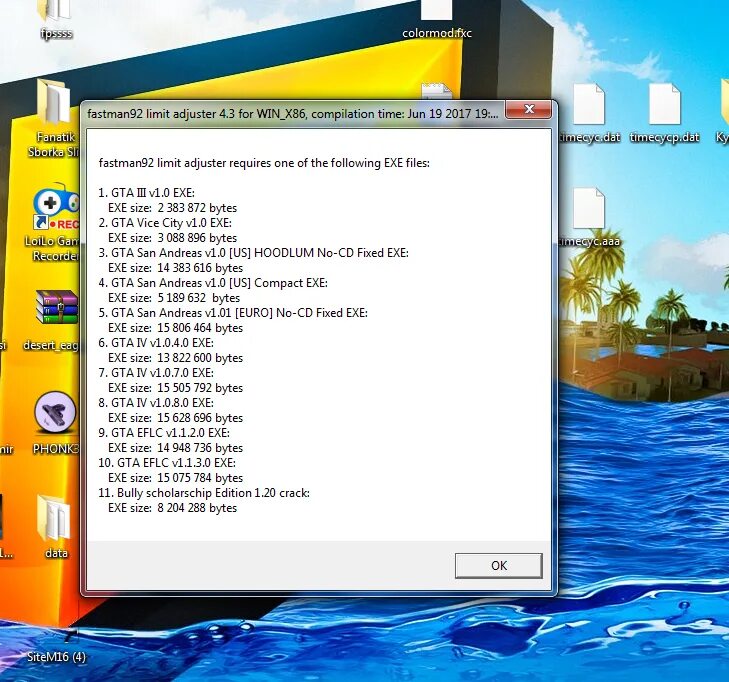Click 'EXE size: 14 383 616 bytes' line
The width and height of the screenshot is (729, 682).
click(175, 268)
